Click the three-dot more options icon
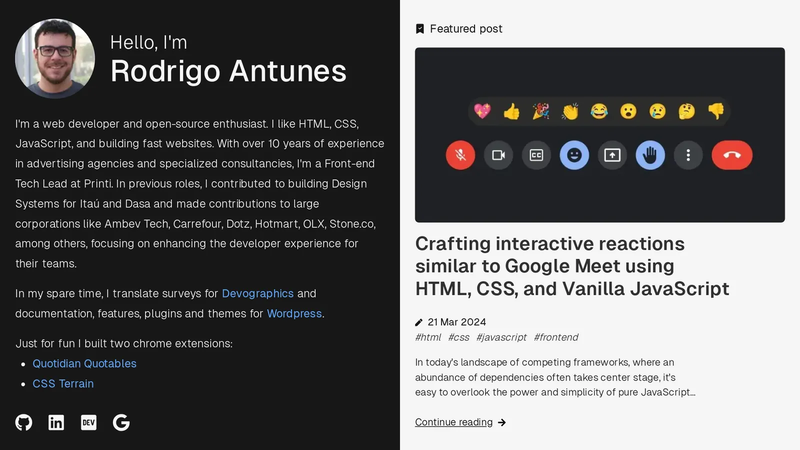The image size is (800, 450). (688, 155)
